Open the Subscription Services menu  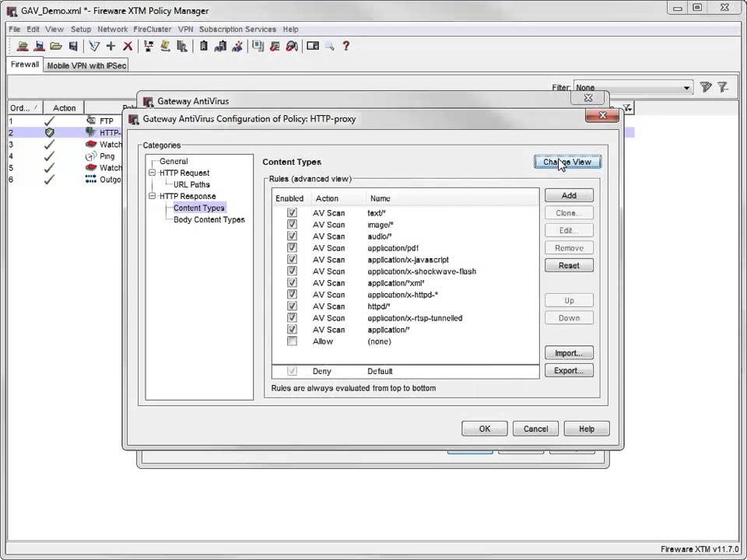[237, 29]
